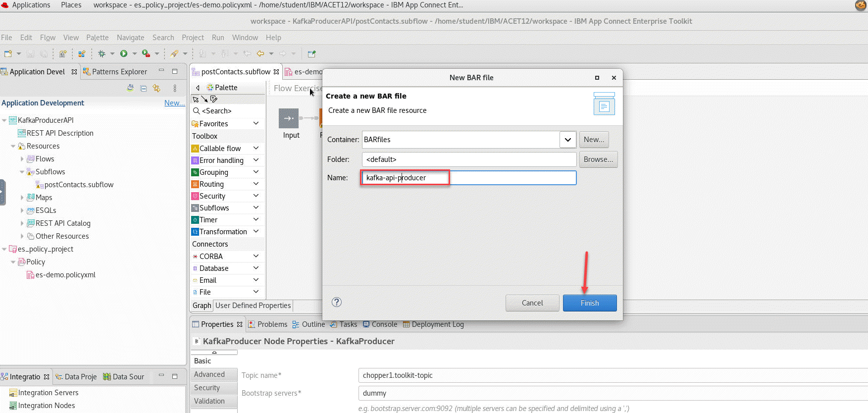Click the comment note tool in Palette

pos(214,99)
